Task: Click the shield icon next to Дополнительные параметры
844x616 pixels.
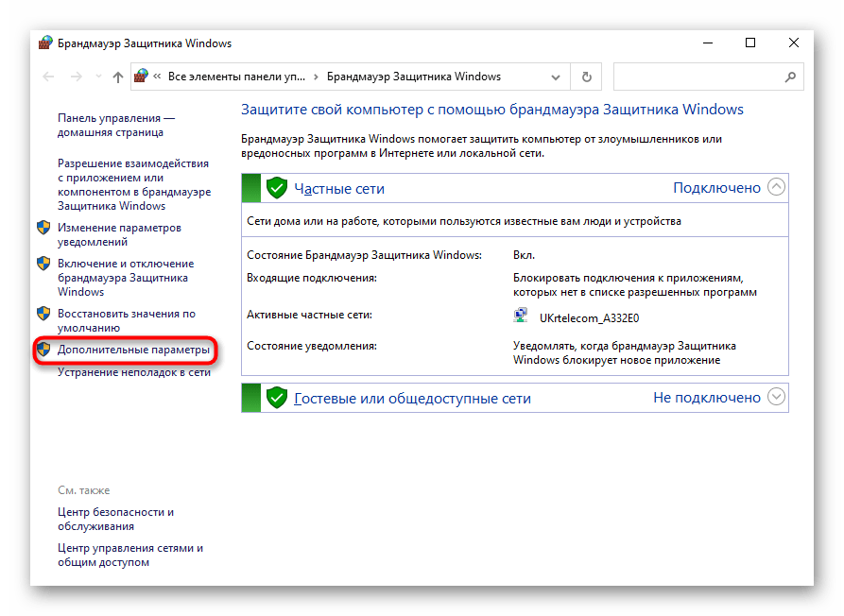Action: [43, 351]
